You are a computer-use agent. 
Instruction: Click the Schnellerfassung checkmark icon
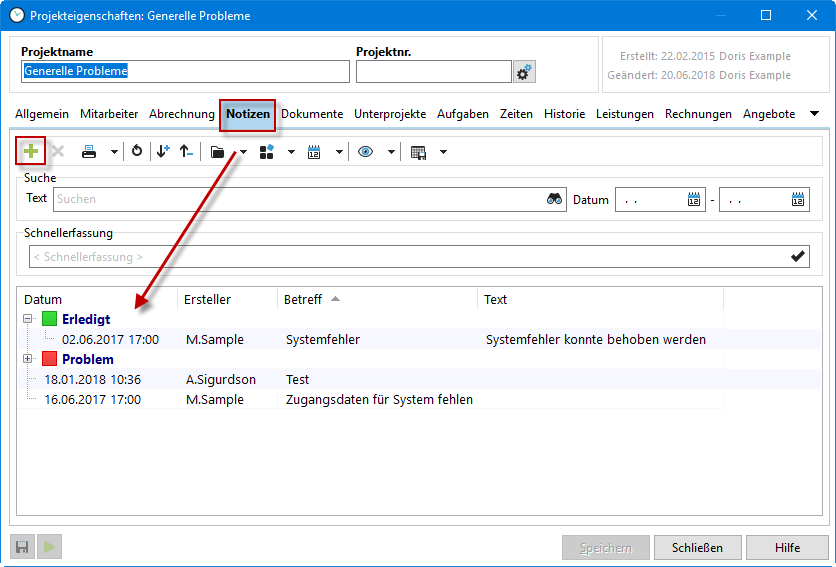pos(798,257)
